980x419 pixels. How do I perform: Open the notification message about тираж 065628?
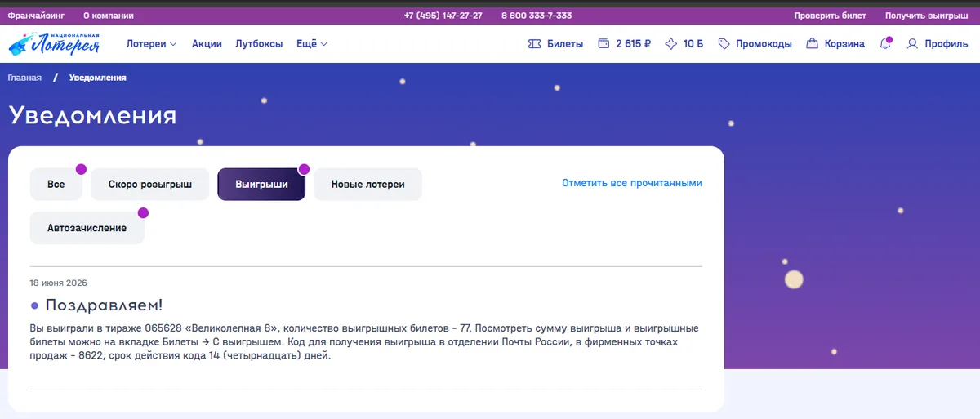click(x=364, y=342)
